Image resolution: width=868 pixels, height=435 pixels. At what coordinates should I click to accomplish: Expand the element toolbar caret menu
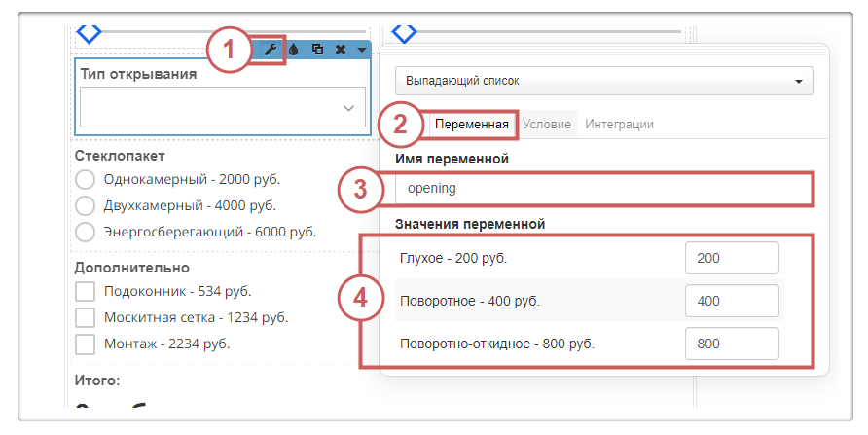pyautogui.click(x=361, y=50)
